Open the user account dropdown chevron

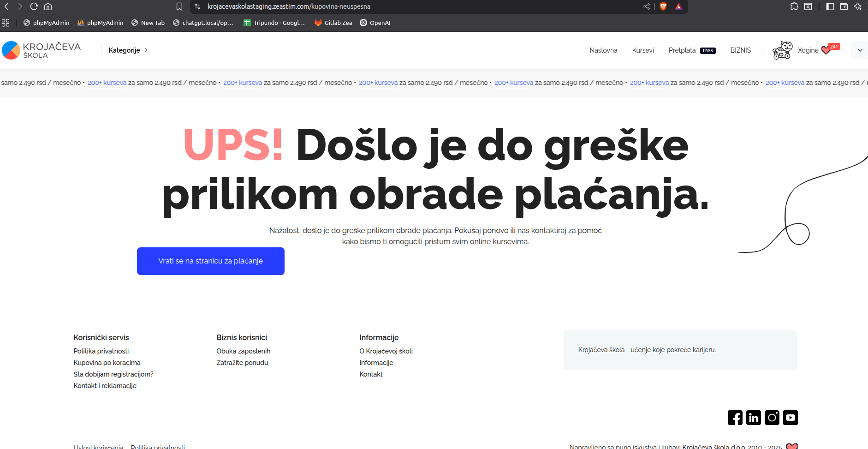pyautogui.click(x=860, y=50)
